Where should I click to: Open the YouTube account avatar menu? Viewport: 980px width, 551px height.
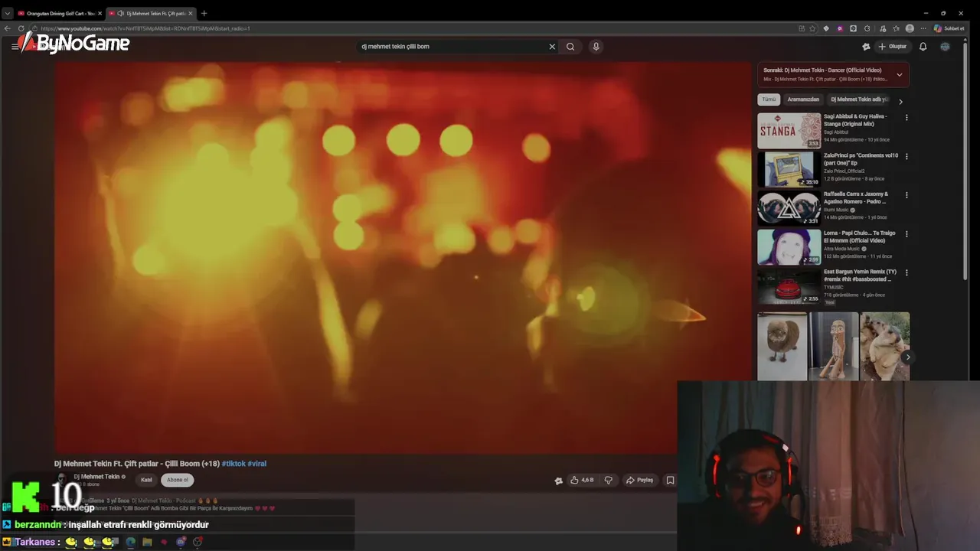coord(945,47)
